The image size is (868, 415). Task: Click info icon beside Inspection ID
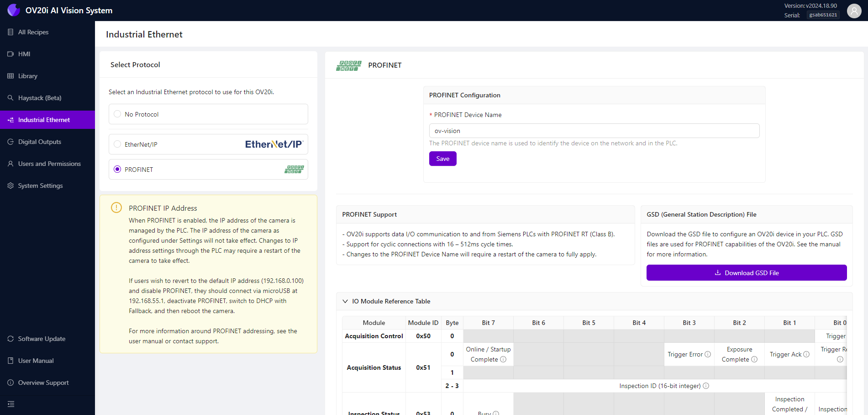tap(706, 386)
